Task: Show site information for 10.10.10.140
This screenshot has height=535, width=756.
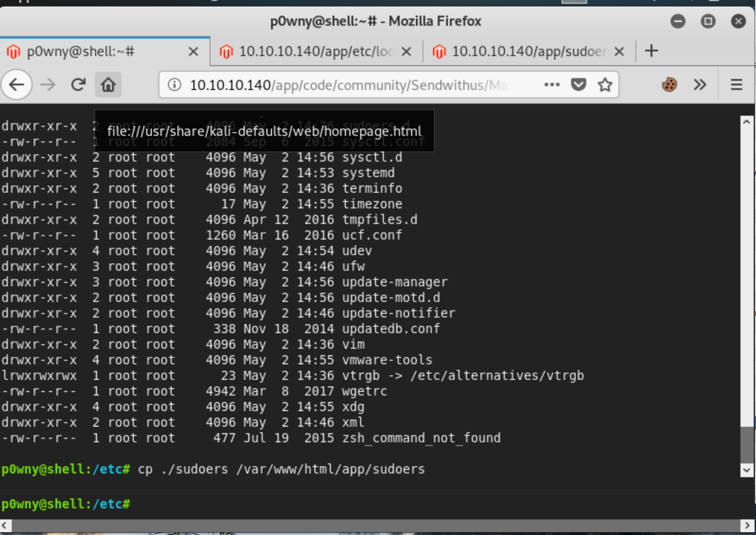Action: [175, 85]
